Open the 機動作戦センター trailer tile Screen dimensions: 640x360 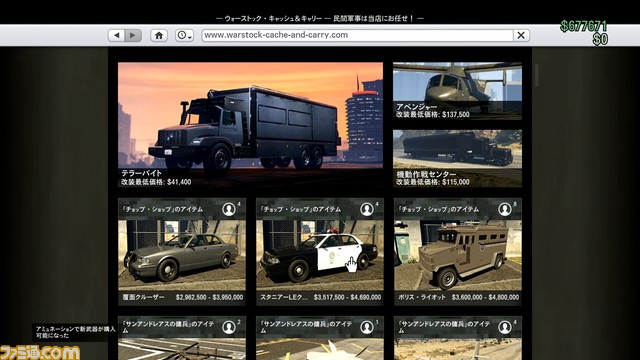pyautogui.click(x=457, y=158)
